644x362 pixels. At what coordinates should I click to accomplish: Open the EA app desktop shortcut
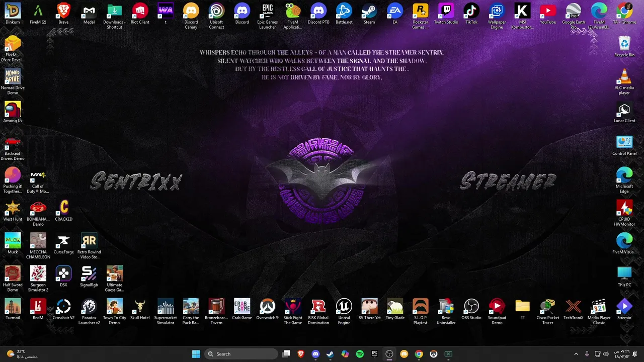pyautogui.click(x=395, y=14)
